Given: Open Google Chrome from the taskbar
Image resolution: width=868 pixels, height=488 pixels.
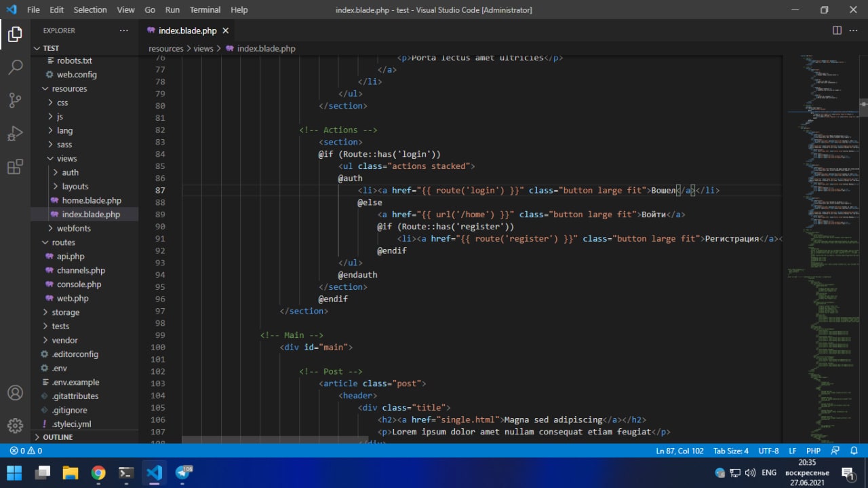Looking at the screenshot, I should pyautogui.click(x=98, y=472).
